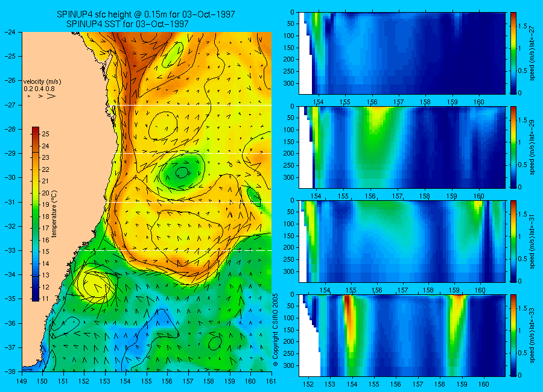Click the '1.5' value on the lat=-27 speed colorbar
The height and width of the screenshot is (392, 543).
522,26
